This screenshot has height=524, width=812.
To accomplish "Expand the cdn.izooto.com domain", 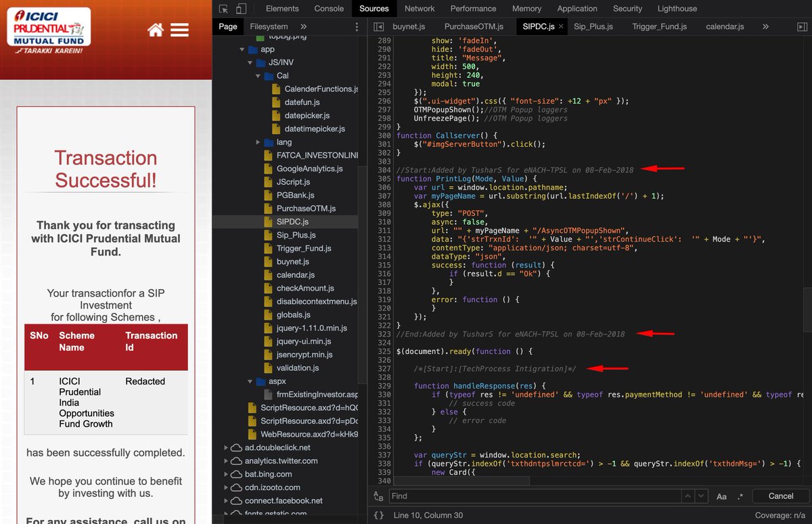I will (x=226, y=487).
